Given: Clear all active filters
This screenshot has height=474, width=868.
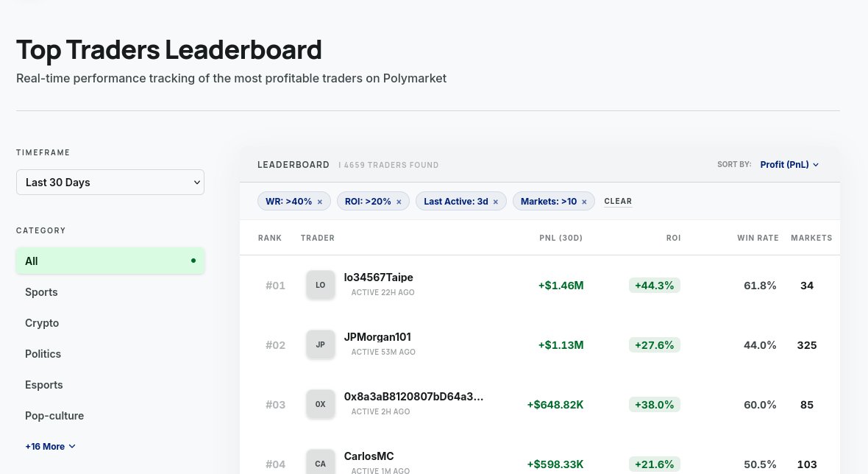Looking at the screenshot, I should [x=618, y=202].
